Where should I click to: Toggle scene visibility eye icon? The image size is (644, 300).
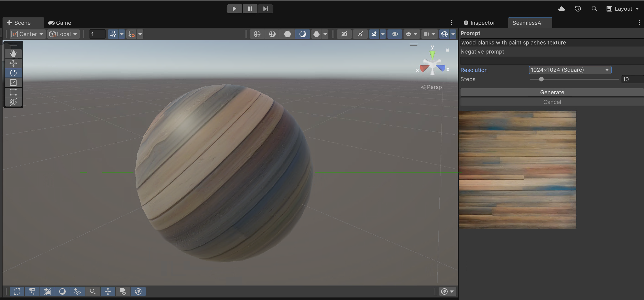coord(395,34)
